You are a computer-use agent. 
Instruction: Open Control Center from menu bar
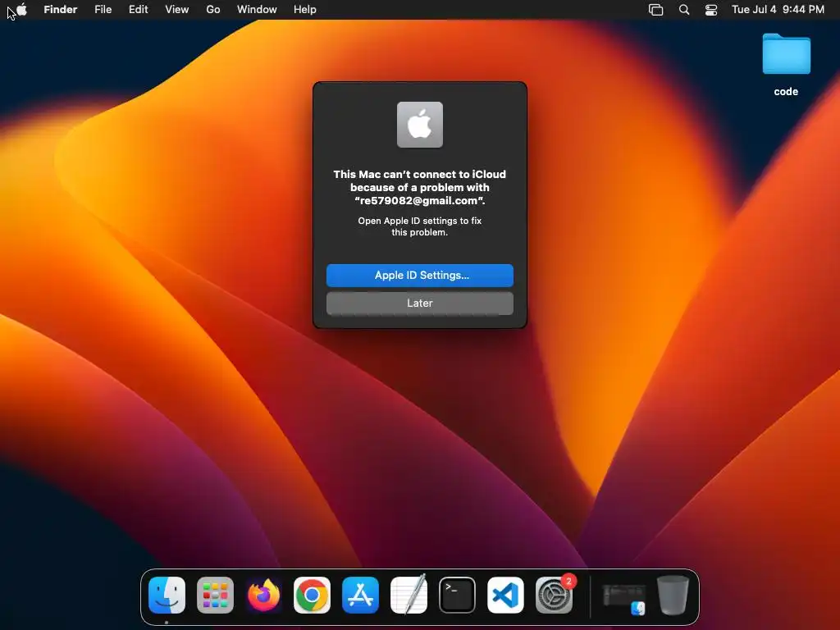coord(711,9)
